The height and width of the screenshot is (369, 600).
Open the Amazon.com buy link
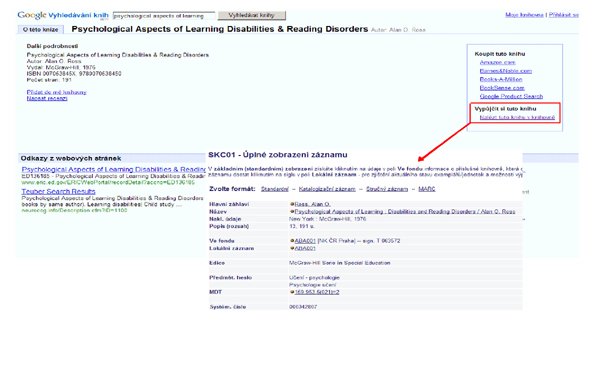(497, 62)
